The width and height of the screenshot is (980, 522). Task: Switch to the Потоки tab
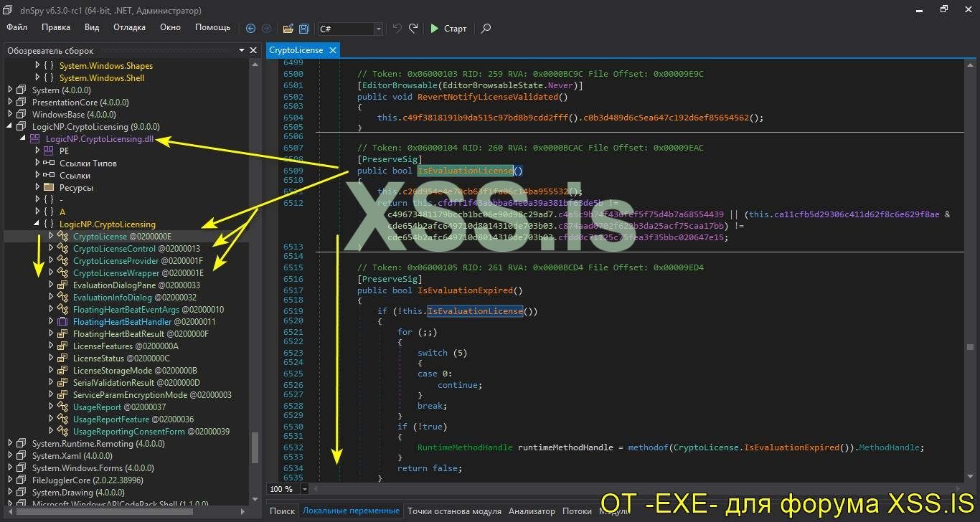[x=577, y=511]
